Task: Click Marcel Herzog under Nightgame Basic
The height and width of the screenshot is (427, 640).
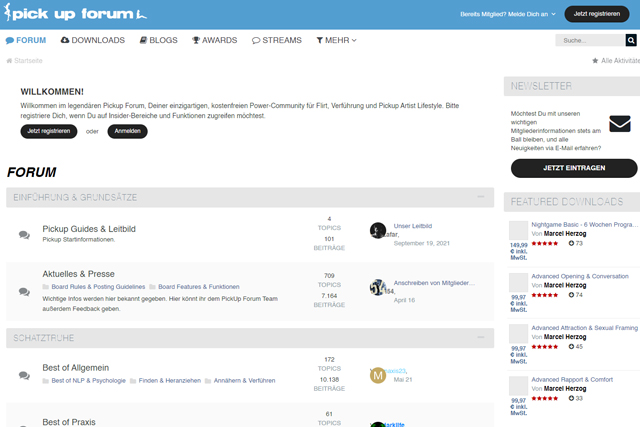Action: (x=565, y=234)
